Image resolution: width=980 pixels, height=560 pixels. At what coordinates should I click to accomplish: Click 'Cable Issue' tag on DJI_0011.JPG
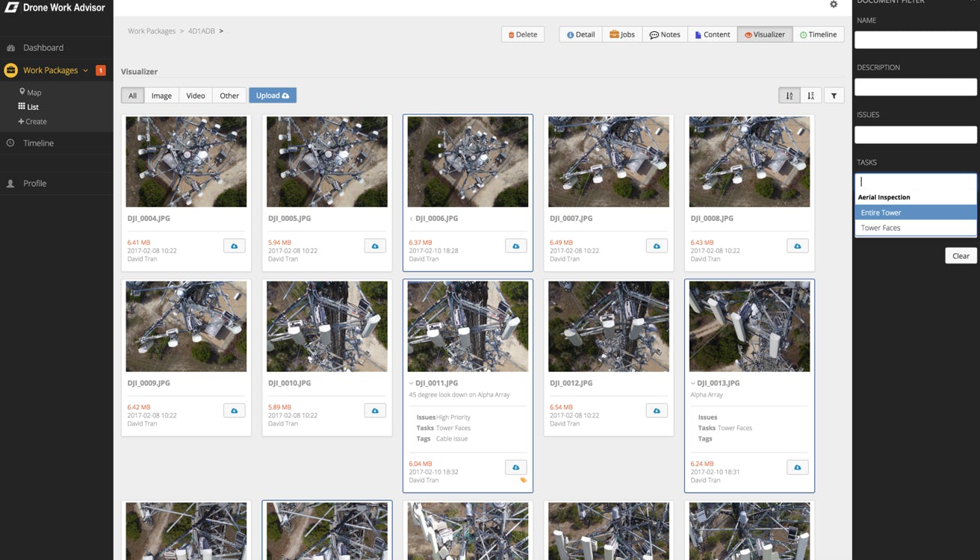pos(452,439)
